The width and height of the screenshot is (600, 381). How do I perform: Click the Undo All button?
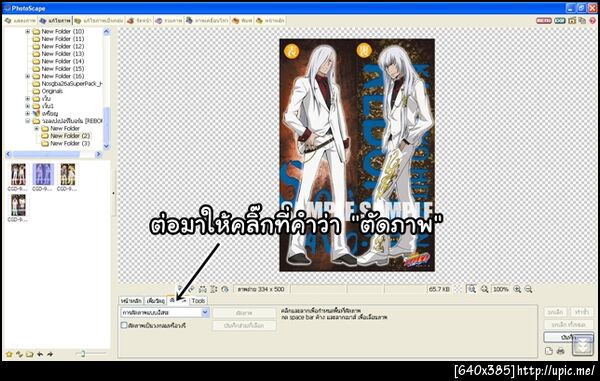568,324
